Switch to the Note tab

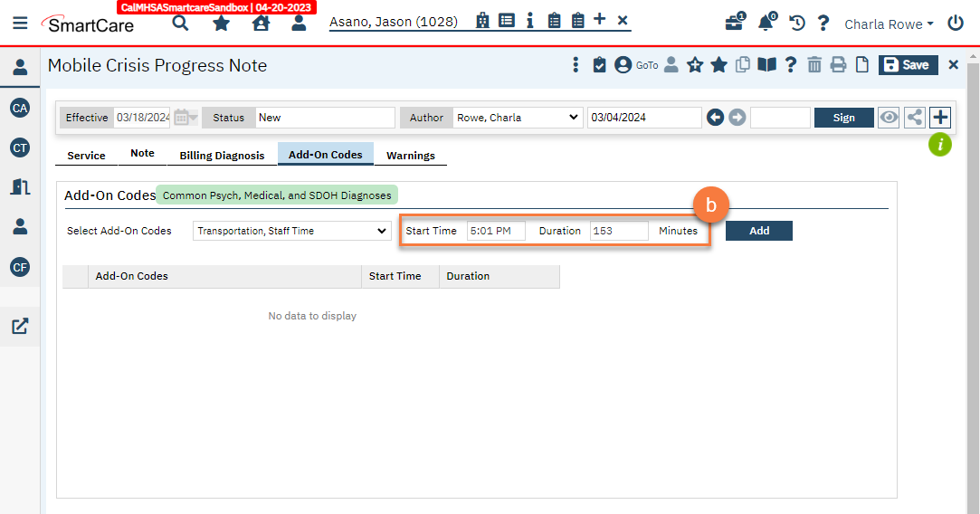tap(142, 153)
